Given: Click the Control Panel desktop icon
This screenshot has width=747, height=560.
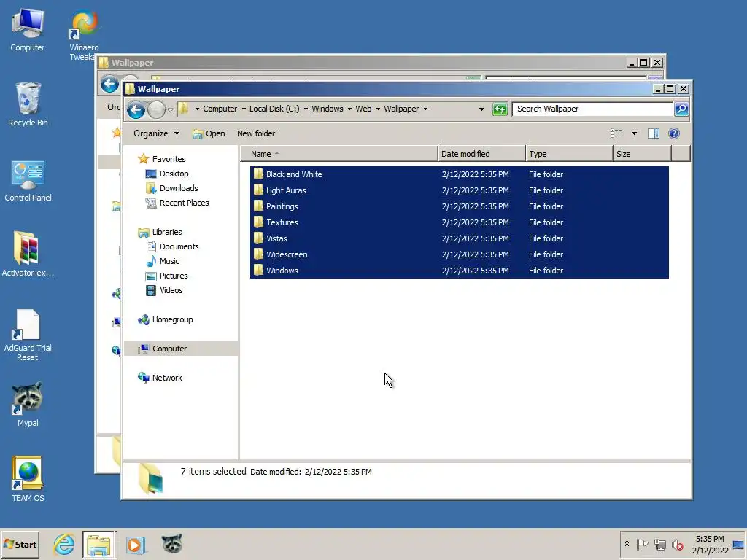Looking at the screenshot, I should (x=28, y=181).
